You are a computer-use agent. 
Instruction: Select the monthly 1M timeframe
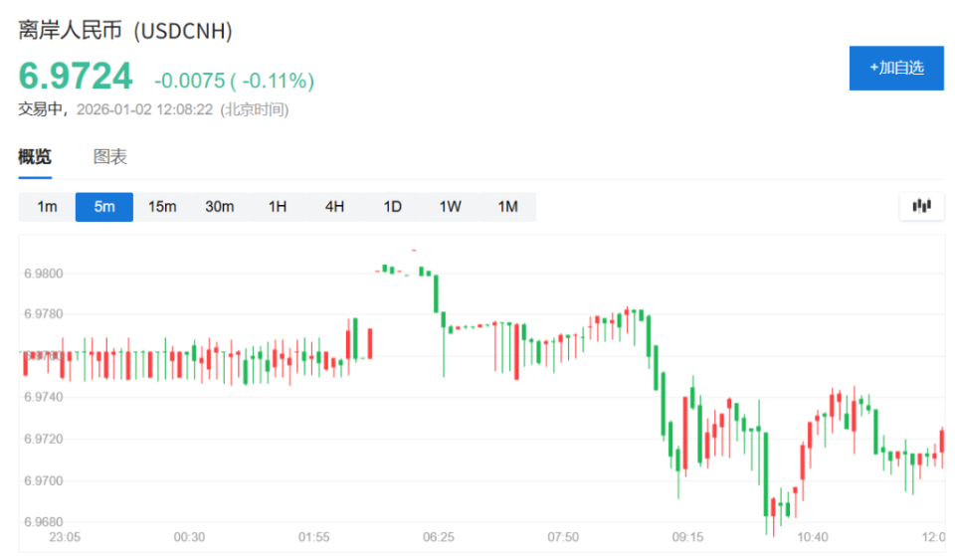(x=507, y=207)
